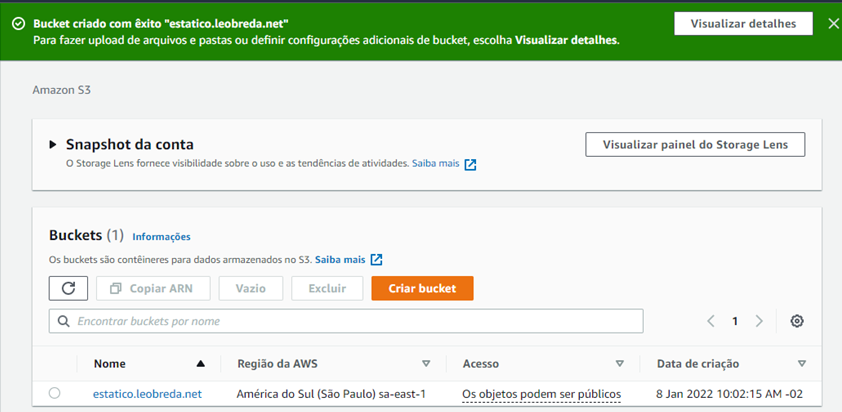Viewport: 842px width, 412px height.
Task: Click the Os objetos podem ser públicos access text
Action: [x=541, y=394]
